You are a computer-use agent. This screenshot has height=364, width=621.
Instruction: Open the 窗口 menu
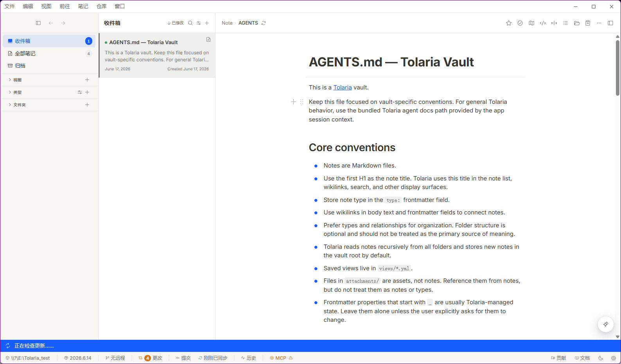coord(120,6)
